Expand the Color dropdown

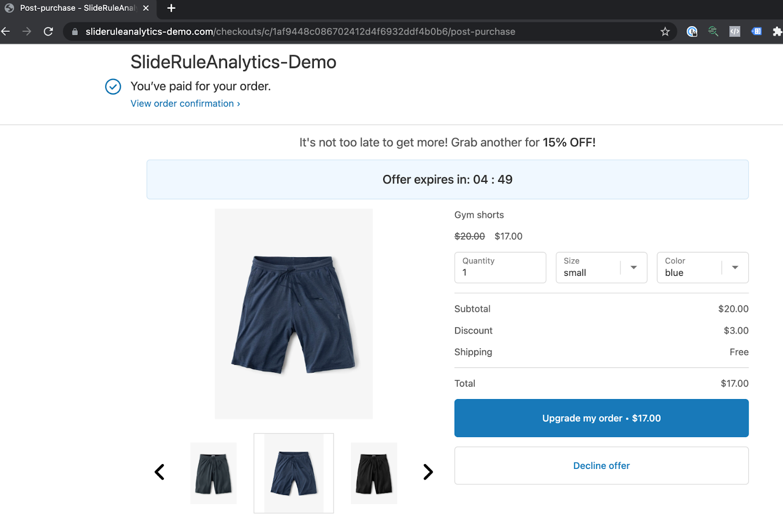pyautogui.click(x=735, y=267)
